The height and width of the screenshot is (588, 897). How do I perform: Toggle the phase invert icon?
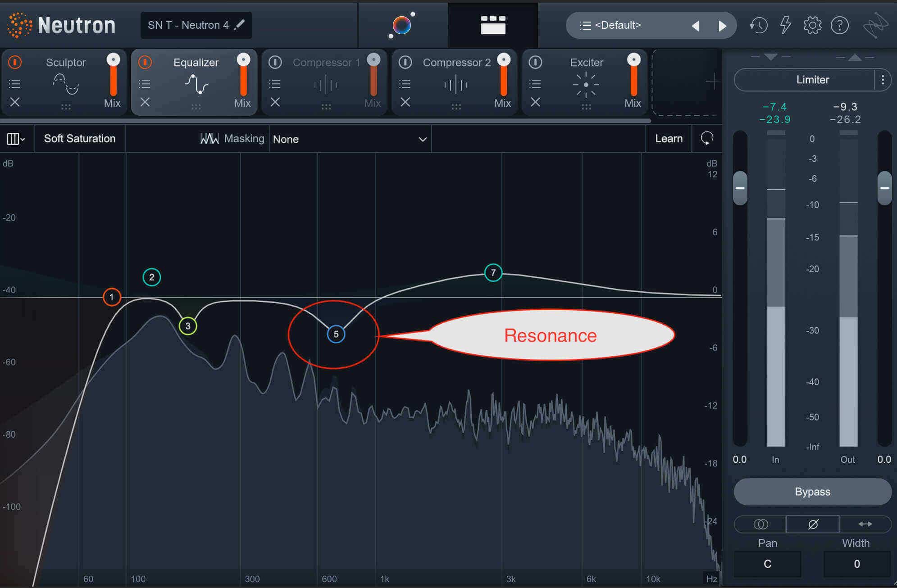click(813, 524)
